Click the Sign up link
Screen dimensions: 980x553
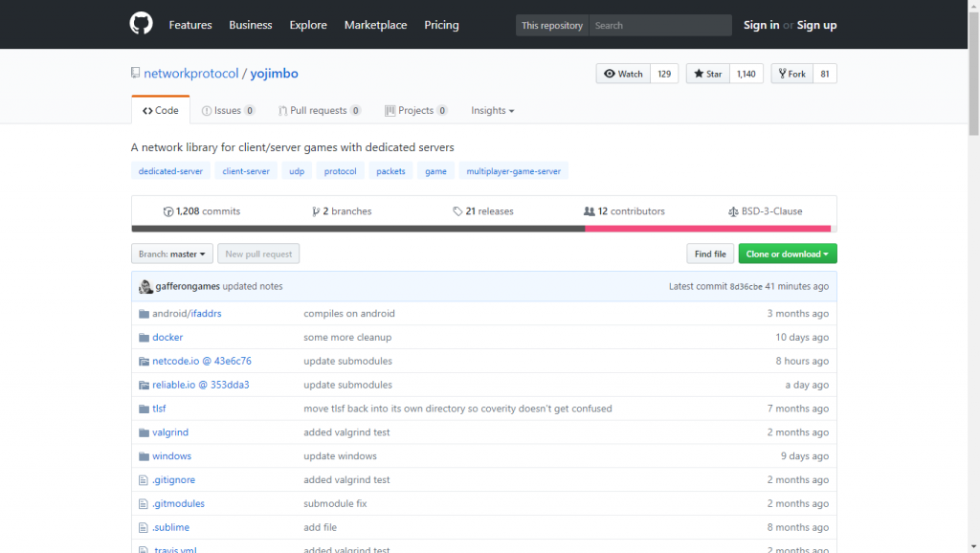coord(817,25)
